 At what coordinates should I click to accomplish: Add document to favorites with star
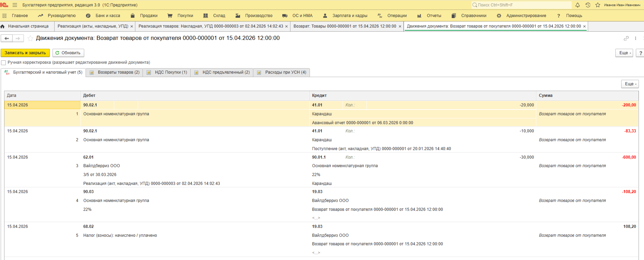[x=30, y=39]
